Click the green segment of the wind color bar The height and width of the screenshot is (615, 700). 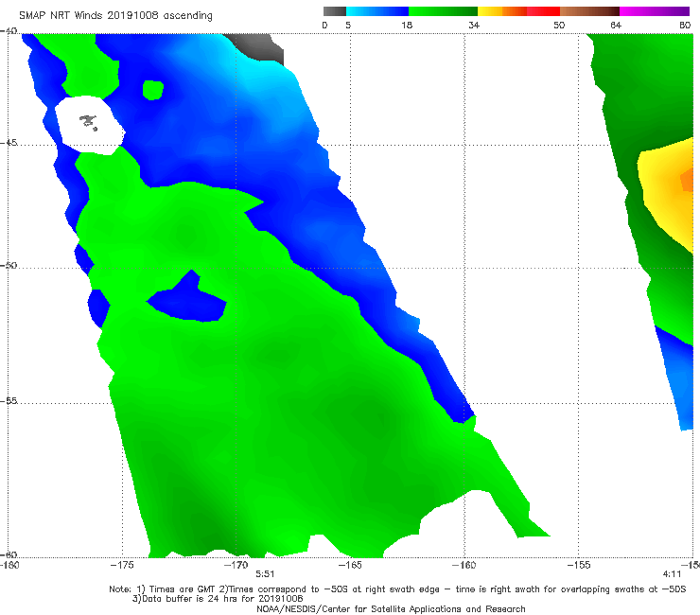[443, 11]
